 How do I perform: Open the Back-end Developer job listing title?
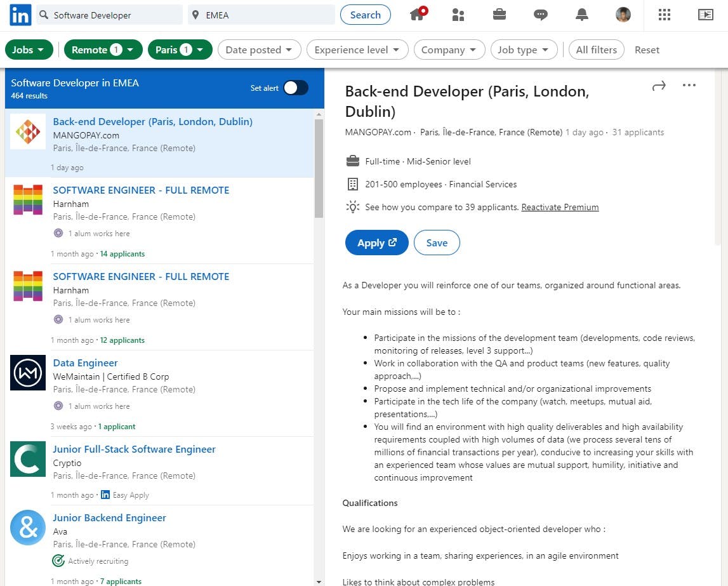point(153,122)
